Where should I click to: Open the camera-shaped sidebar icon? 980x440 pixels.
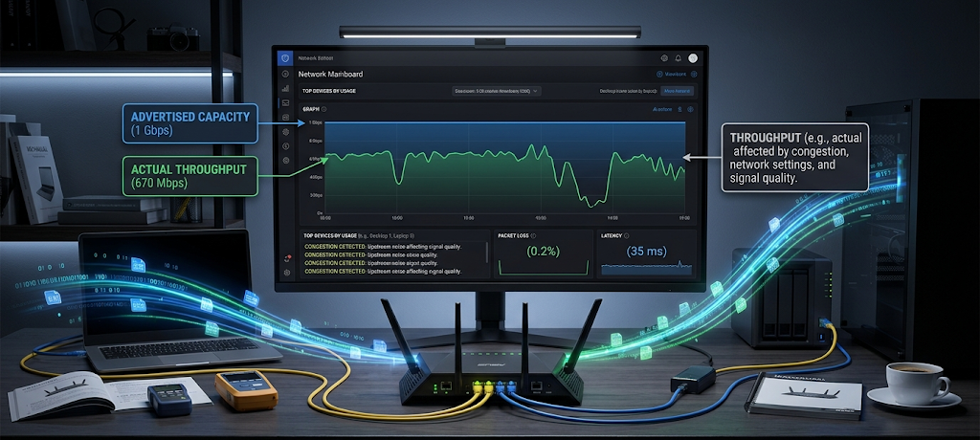point(285,117)
